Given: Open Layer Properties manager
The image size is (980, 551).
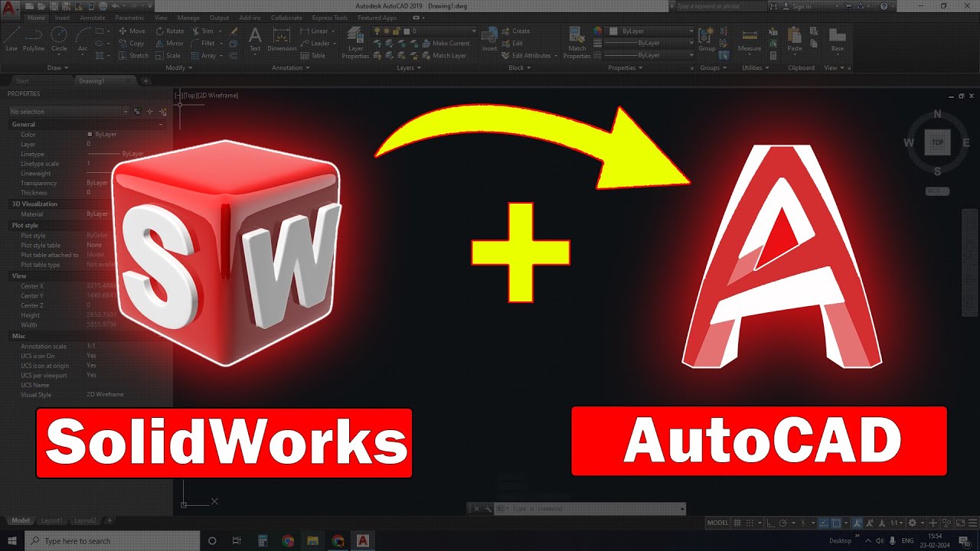Looking at the screenshot, I should (355, 43).
